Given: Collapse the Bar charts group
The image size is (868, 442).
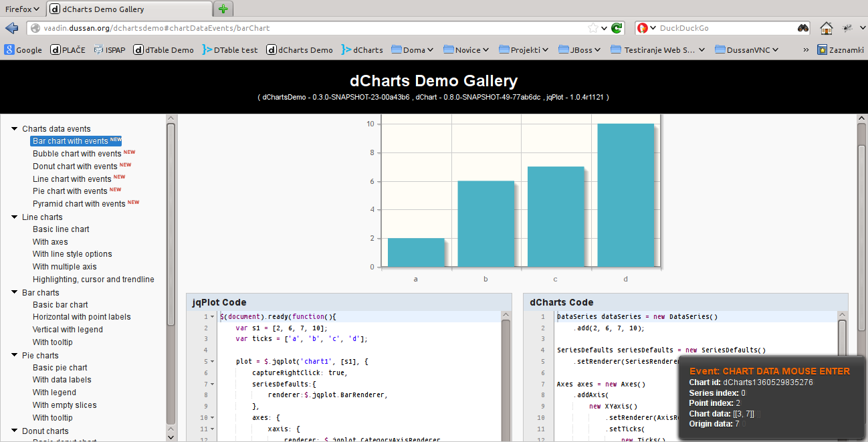Looking at the screenshot, I should (x=15, y=293).
